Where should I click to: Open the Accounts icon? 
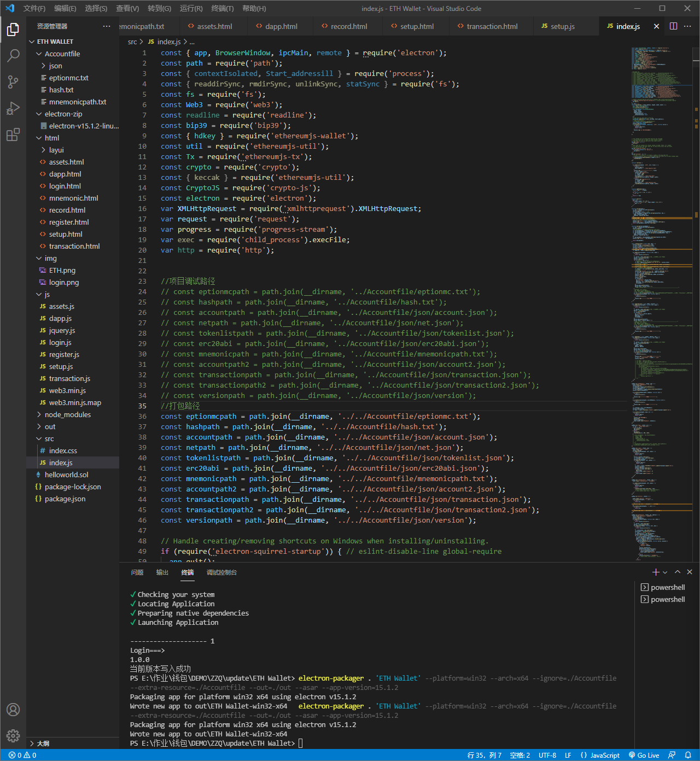(13, 710)
